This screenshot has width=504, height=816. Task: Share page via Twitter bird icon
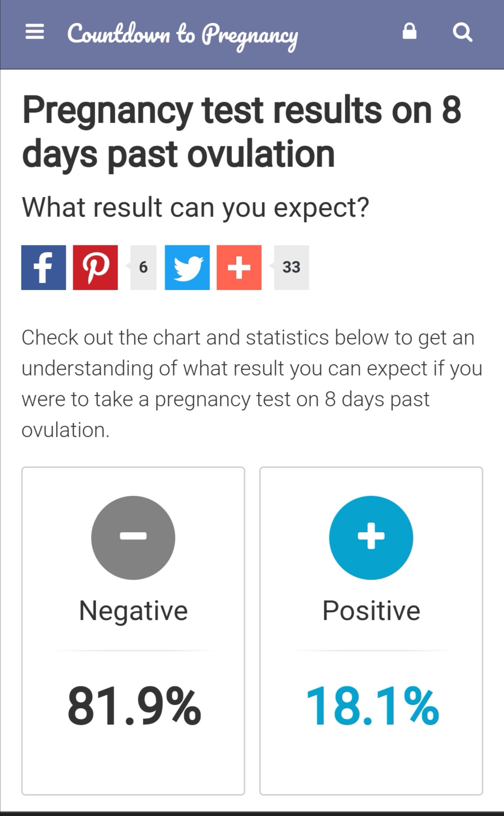click(x=187, y=267)
